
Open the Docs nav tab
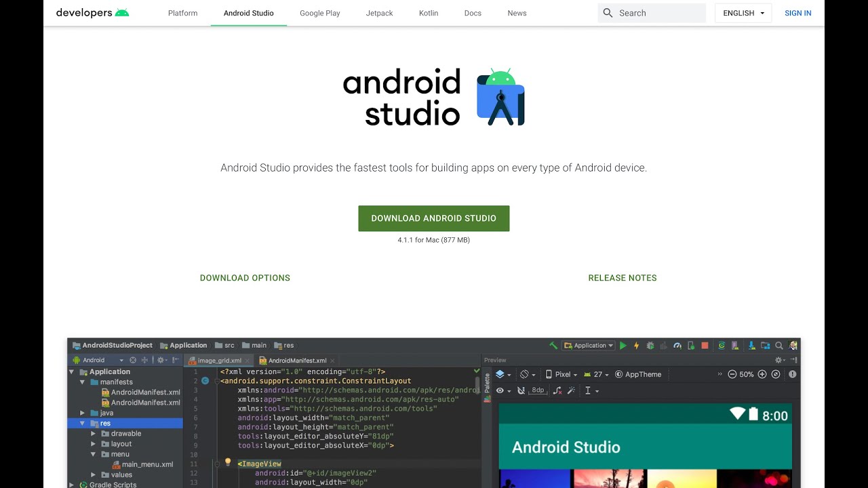473,13
